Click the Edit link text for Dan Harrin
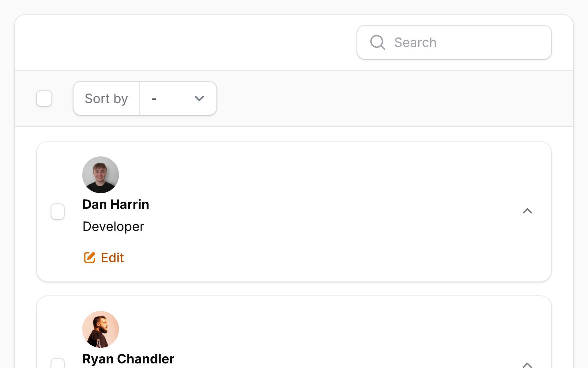Screen dimensions: 588x368 click(x=112, y=258)
